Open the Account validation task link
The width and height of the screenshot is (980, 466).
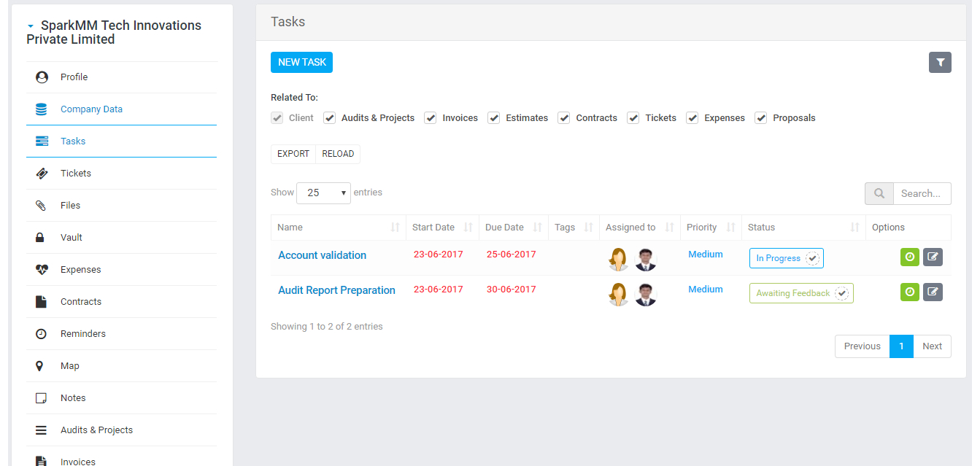point(322,255)
